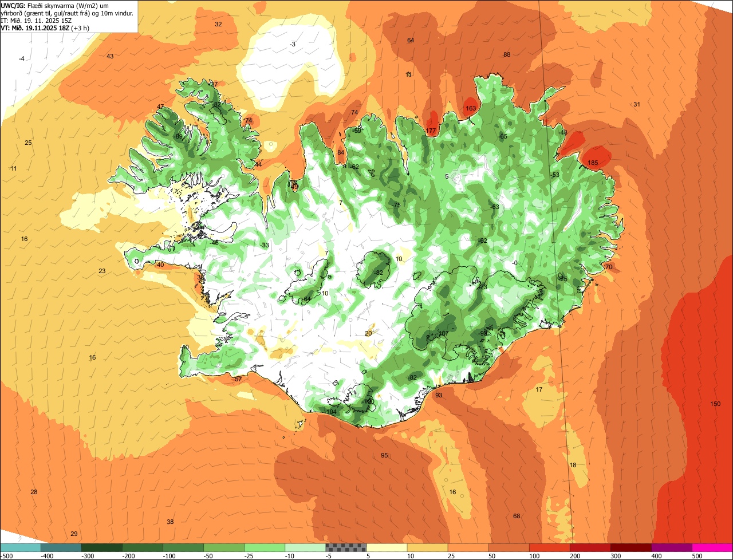Select the legend swatch between -100 and -50
Screen dimensions: 733x560
click(183, 547)
